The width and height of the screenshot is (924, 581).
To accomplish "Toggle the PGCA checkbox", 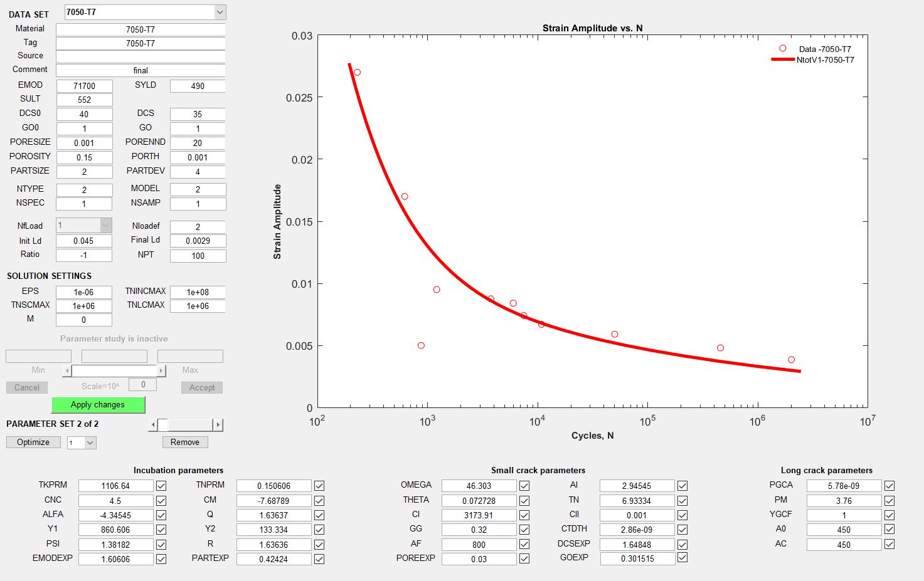I will (x=889, y=485).
